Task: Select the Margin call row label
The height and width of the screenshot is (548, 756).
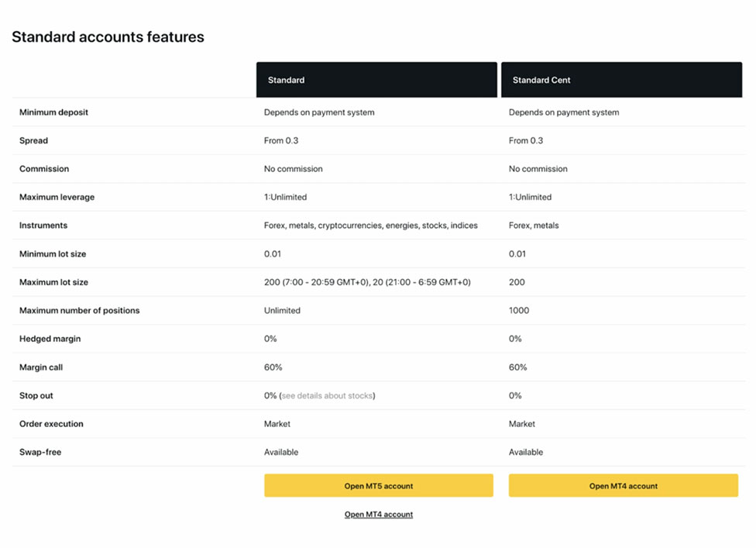Action: [x=41, y=367]
